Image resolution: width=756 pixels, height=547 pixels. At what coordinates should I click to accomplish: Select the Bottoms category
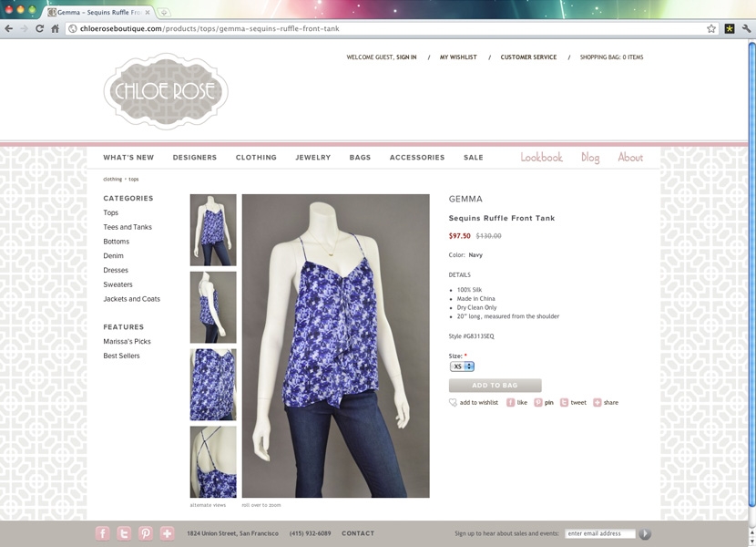tap(117, 242)
